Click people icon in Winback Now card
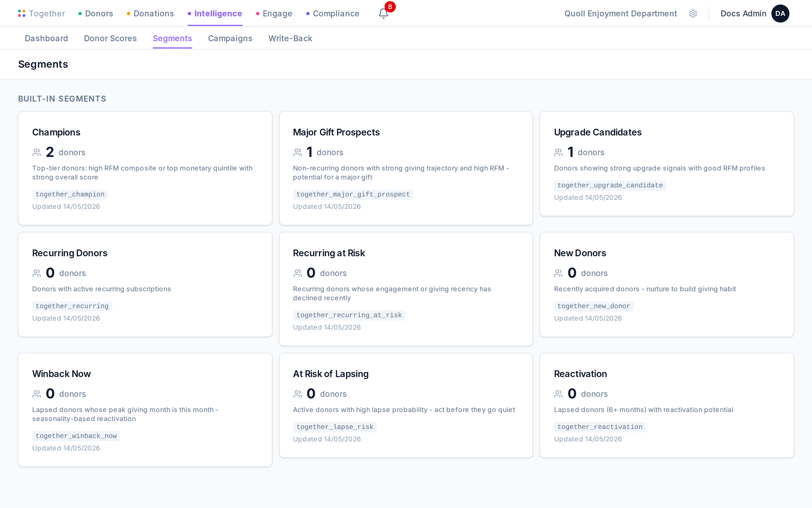 tap(37, 394)
